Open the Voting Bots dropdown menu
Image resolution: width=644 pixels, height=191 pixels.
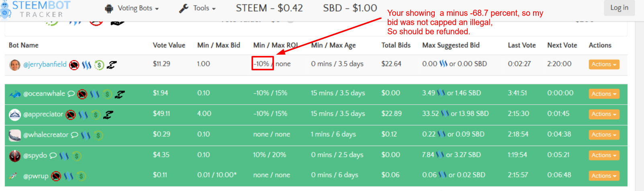132,8
